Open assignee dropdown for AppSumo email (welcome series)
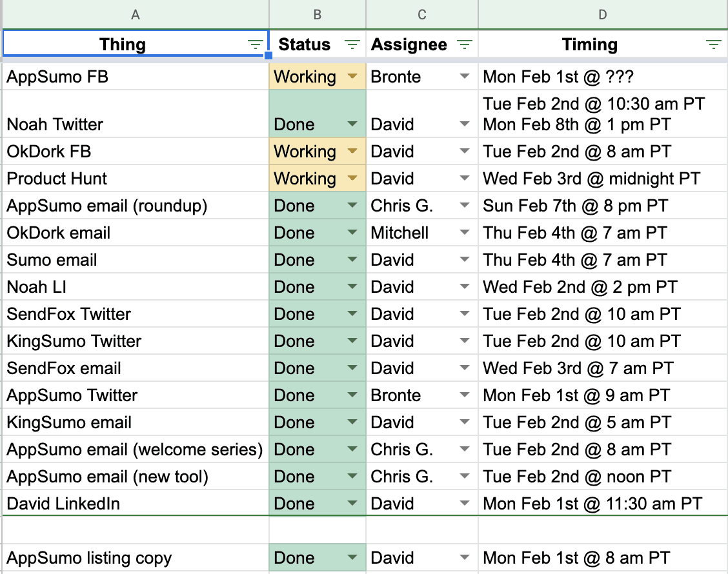 (x=465, y=449)
